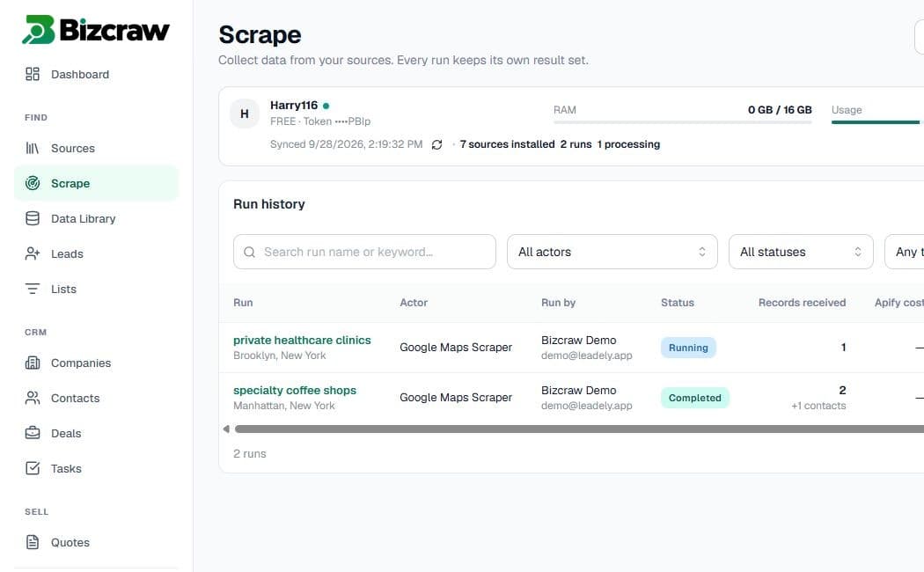
Task: Click the Tasks sidebar link
Action: 96,468
